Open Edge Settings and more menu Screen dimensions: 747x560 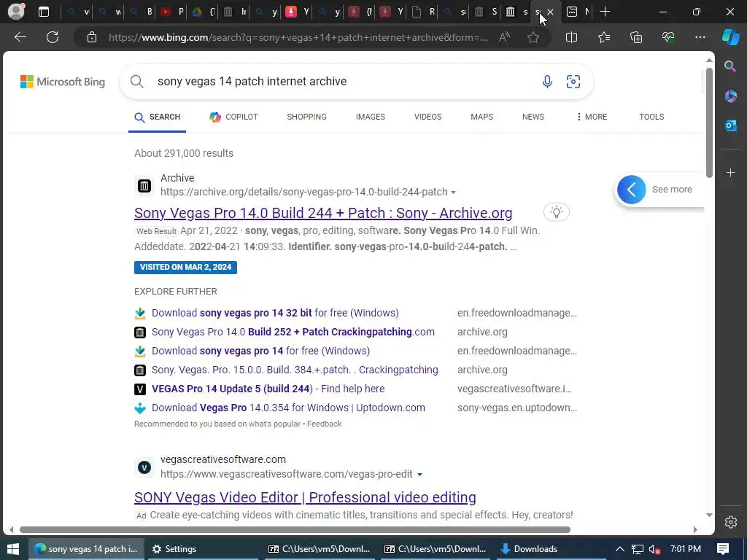pyautogui.click(x=700, y=37)
